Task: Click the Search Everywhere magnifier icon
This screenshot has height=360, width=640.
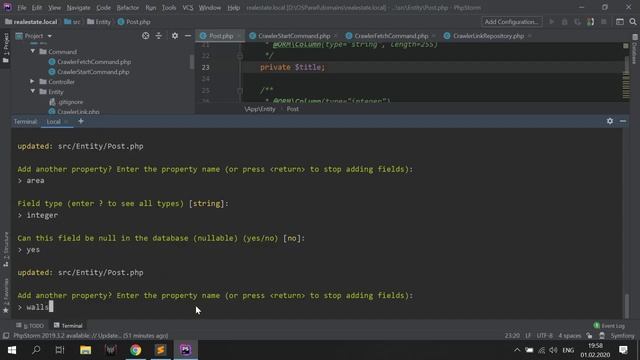Action: (x=633, y=22)
